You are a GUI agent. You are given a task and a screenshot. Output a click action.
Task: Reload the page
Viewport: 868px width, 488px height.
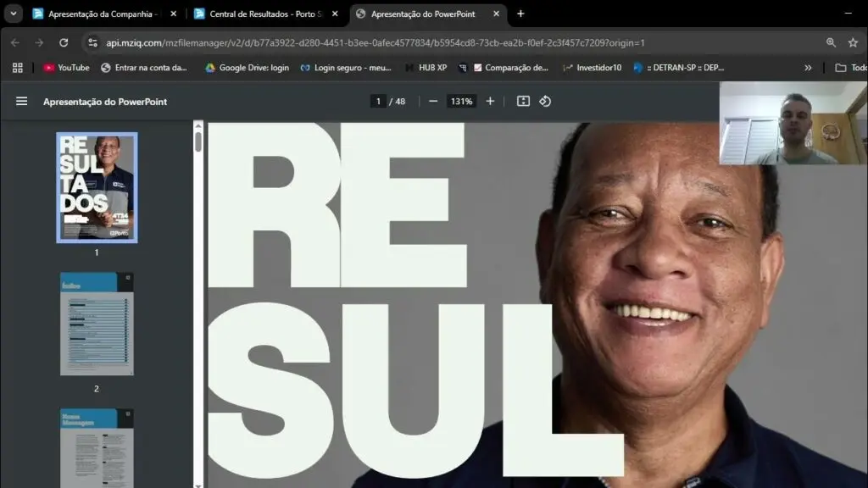pyautogui.click(x=64, y=42)
